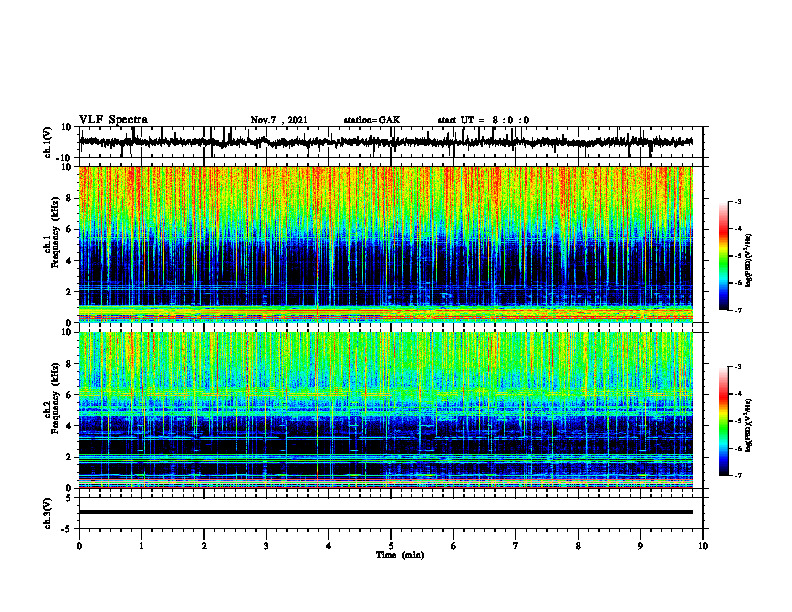Image resolution: width=792 pixels, height=612 pixels.
Task: Click the ch.1 voltage waveform trace
Action: click(x=385, y=142)
